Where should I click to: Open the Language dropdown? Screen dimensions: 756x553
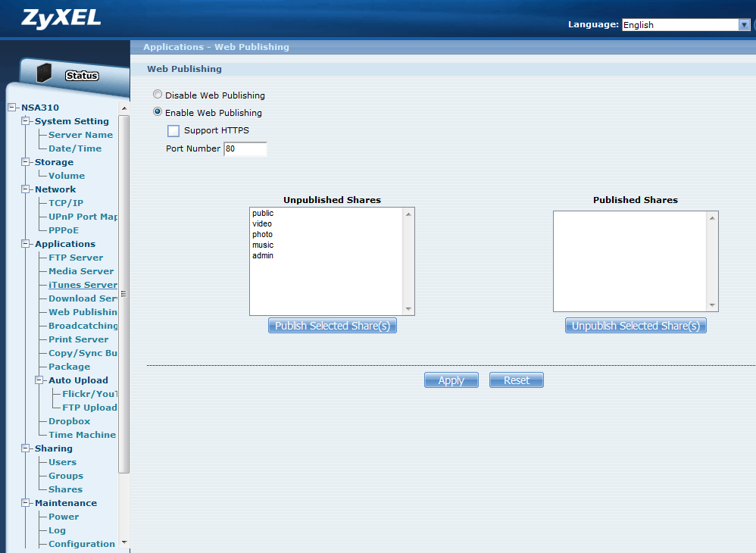(686, 24)
